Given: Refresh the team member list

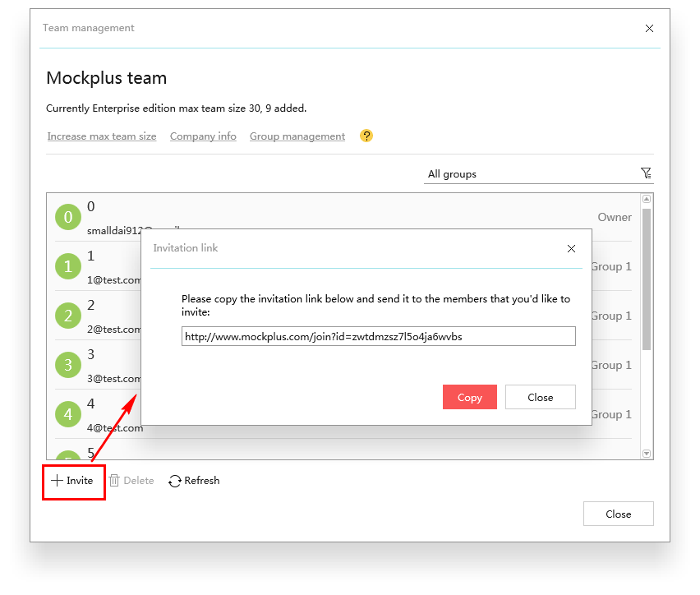Looking at the screenshot, I should coord(194,481).
